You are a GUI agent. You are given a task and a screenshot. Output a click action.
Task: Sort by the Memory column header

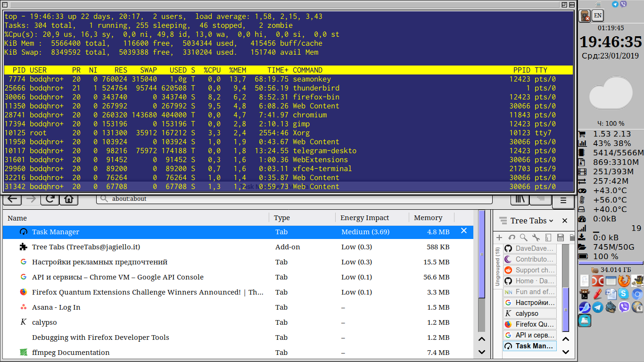point(431,218)
